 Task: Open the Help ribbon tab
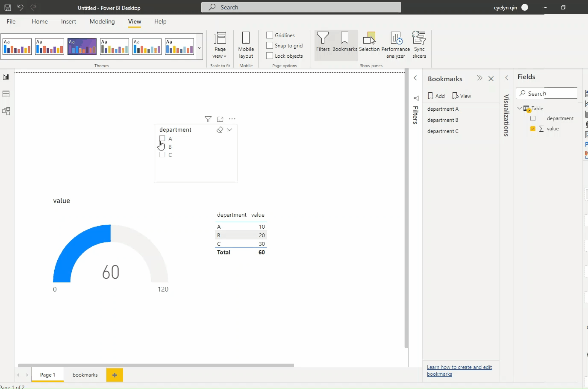[x=160, y=21]
